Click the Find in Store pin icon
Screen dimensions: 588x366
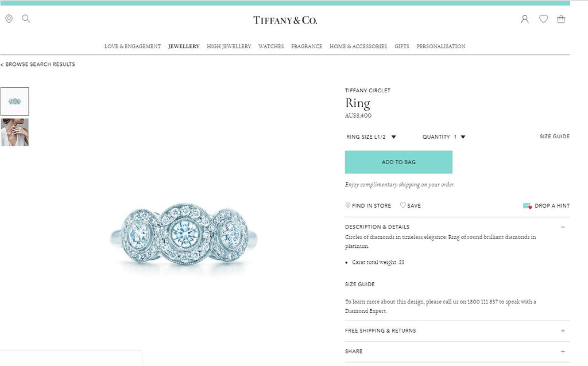click(347, 205)
